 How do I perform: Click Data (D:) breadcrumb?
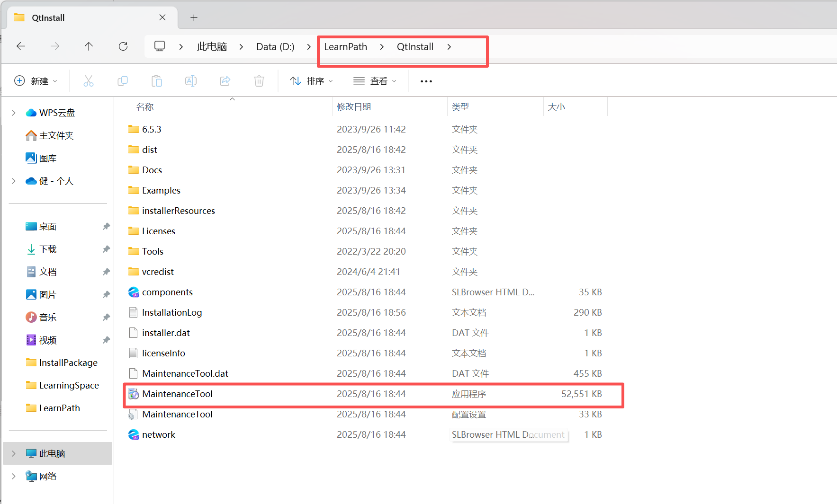[275, 46]
